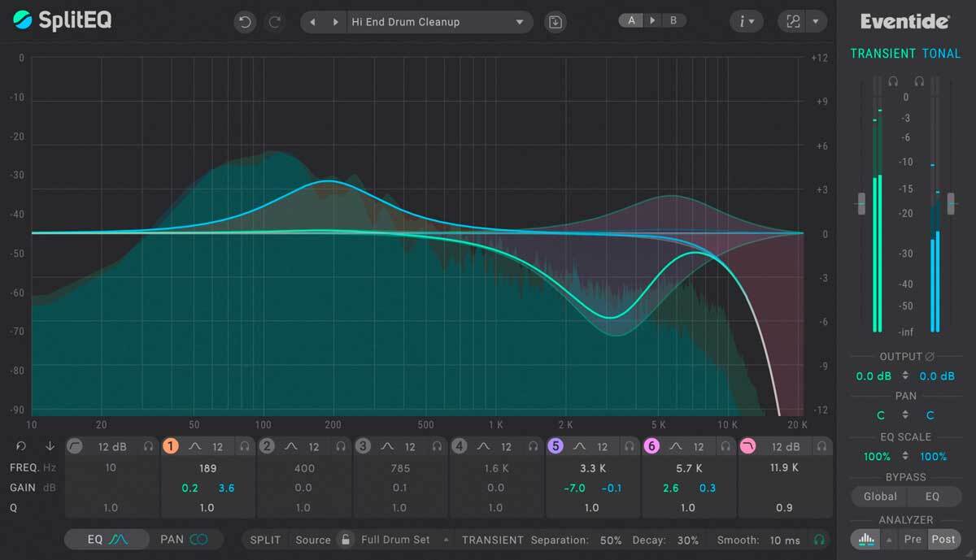
Task: Load the previous preset with left arrow
Action: 313,22
